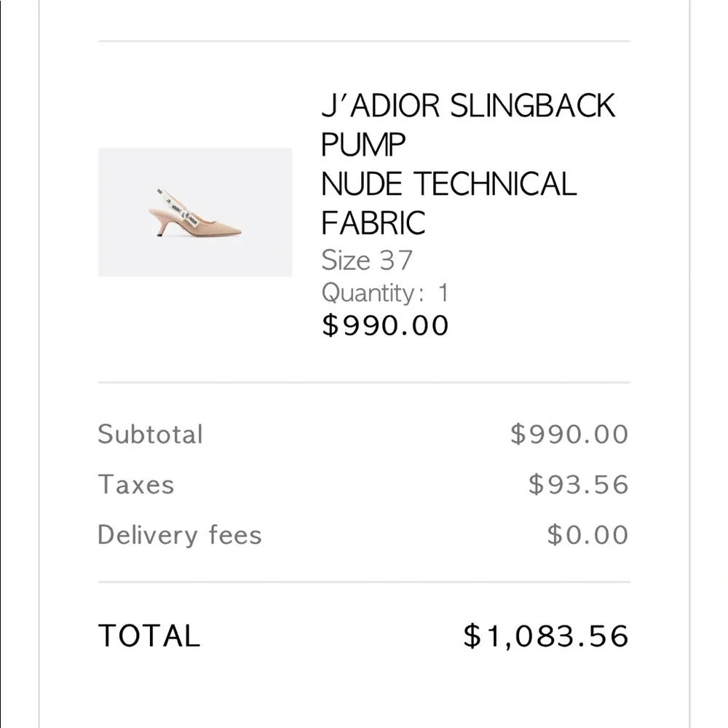
Task: Click the $1,083.56 total amount
Action: [x=546, y=636]
